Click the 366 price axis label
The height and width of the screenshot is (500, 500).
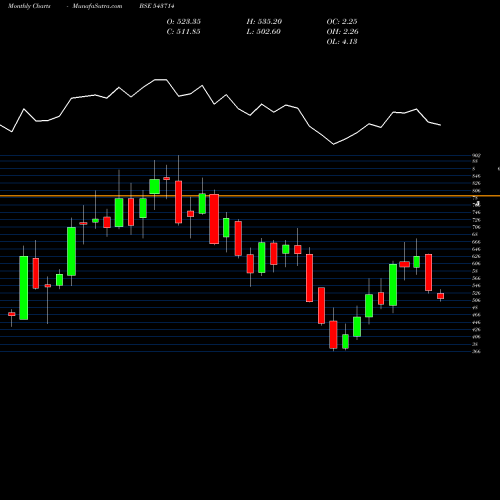coord(477,351)
